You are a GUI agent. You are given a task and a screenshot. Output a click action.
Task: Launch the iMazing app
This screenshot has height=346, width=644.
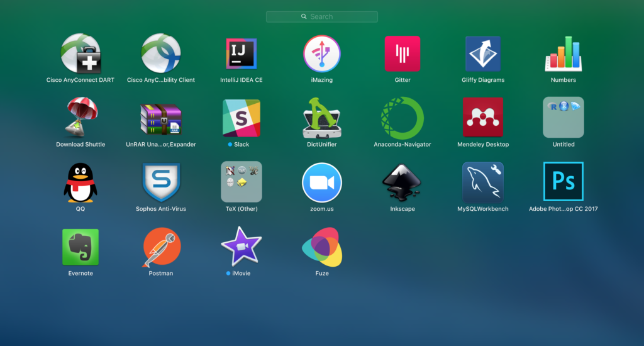pos(322,54)
